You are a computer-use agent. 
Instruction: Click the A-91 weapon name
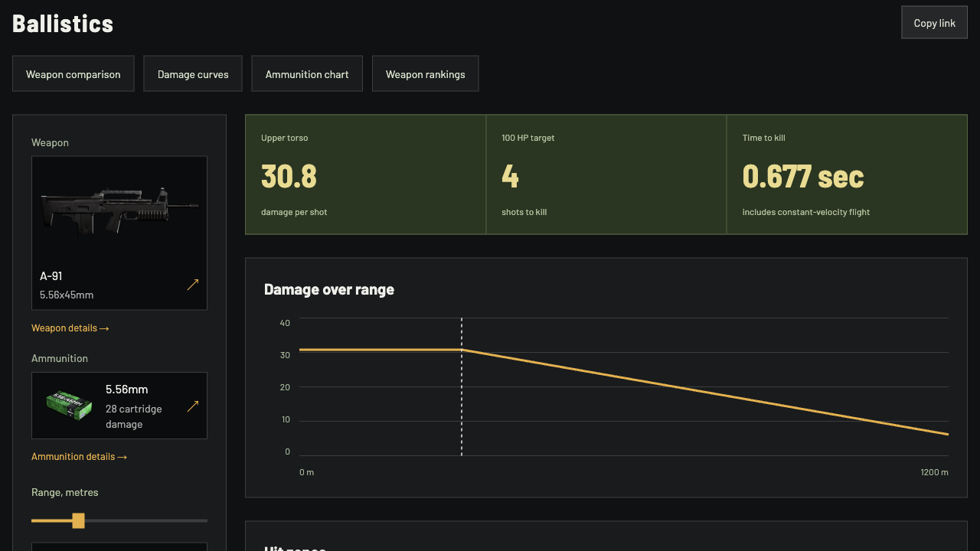pos(51,275)
